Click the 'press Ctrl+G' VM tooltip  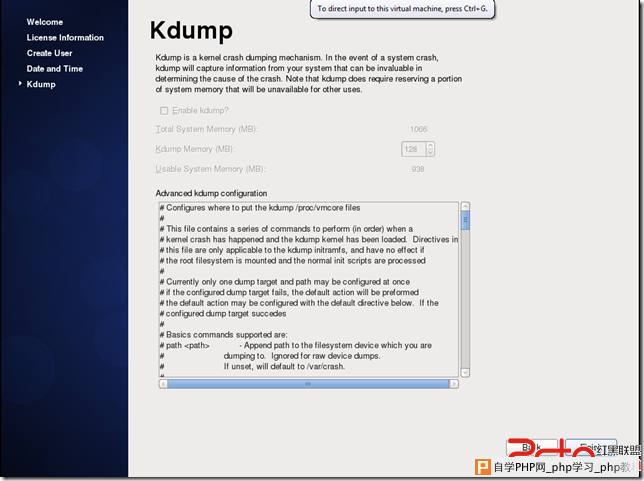[402, 9]
